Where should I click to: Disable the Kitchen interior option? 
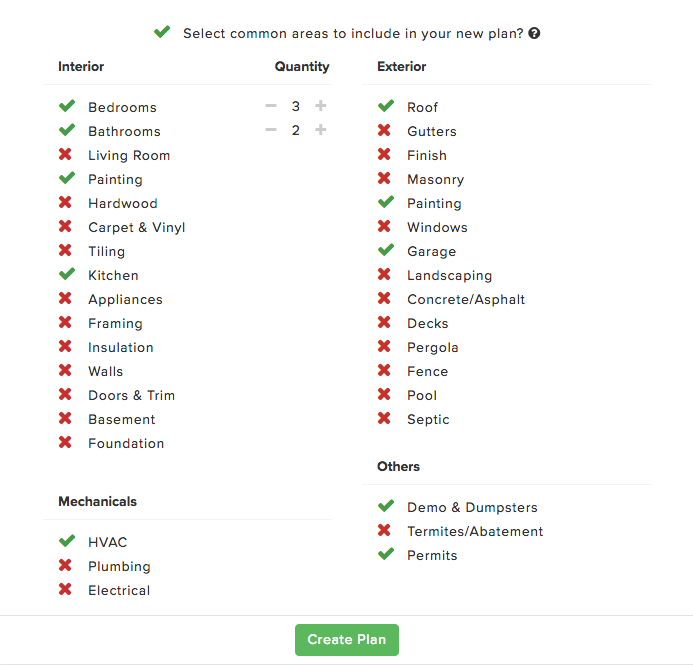pos(67,274)
